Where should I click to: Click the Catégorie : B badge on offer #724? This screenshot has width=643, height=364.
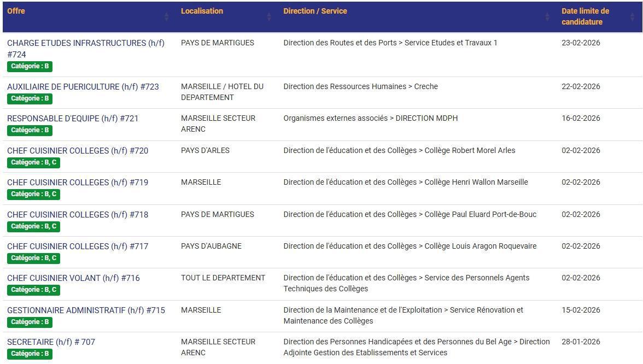[x=29, y=66]
